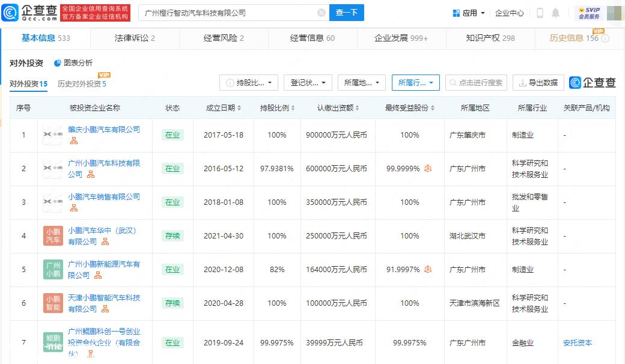Expand the 所属地区 filter dropdown
Viewport: 625px width, 364px height.
pyautogui.click(x=362, y=82)
